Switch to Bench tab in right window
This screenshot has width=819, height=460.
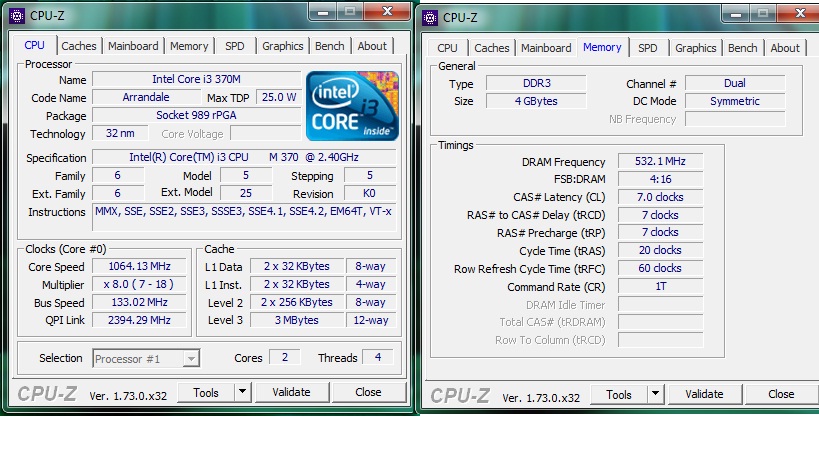click(743, 48)
